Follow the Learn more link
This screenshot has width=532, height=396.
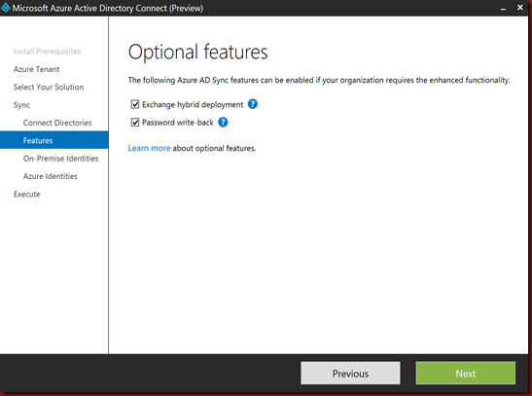point(149,148)
